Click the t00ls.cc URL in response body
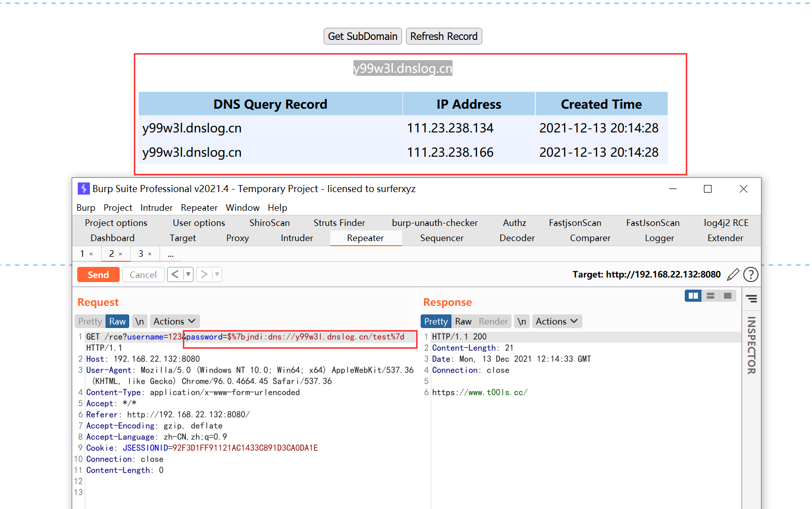The width and height of the screenshot is (812, 509). click(480, 392)
